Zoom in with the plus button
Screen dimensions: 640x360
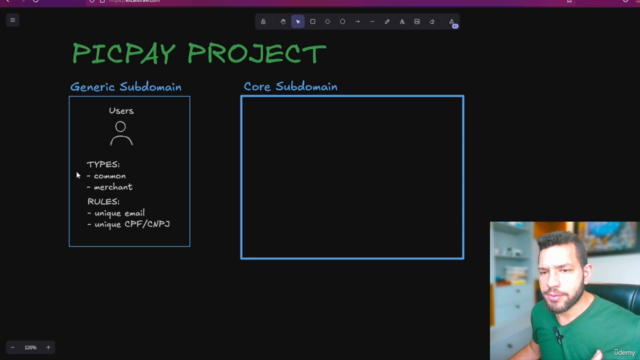click(48, 347)
